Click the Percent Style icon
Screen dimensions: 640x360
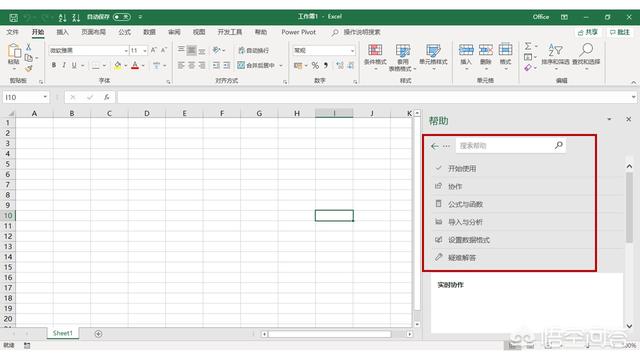click(315, 65)
